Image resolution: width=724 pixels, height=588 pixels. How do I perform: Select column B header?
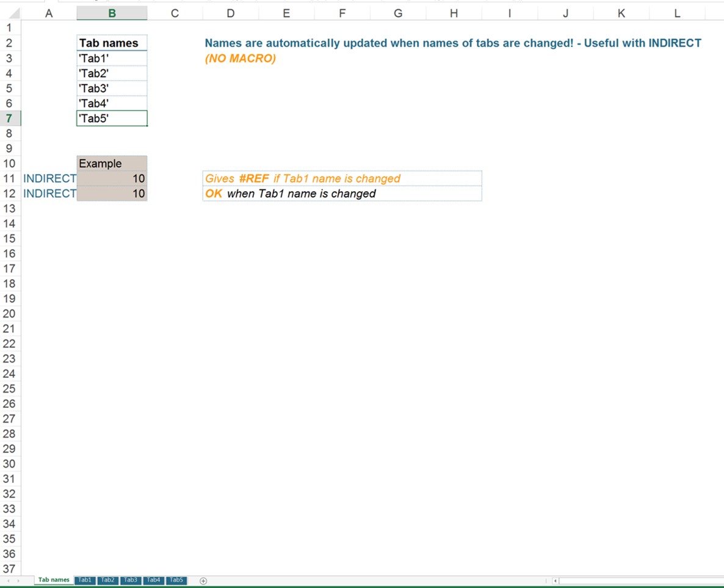point(112,13)
